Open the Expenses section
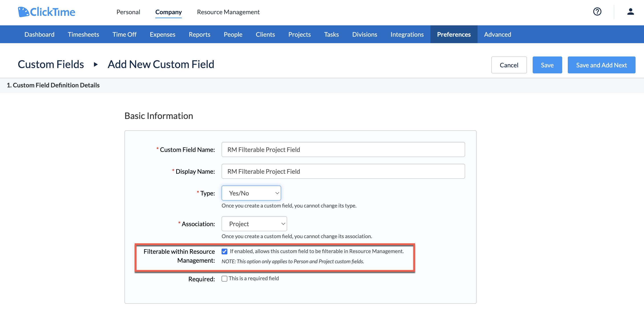This screenshot has height=310, width=644. tap(162, 34)
